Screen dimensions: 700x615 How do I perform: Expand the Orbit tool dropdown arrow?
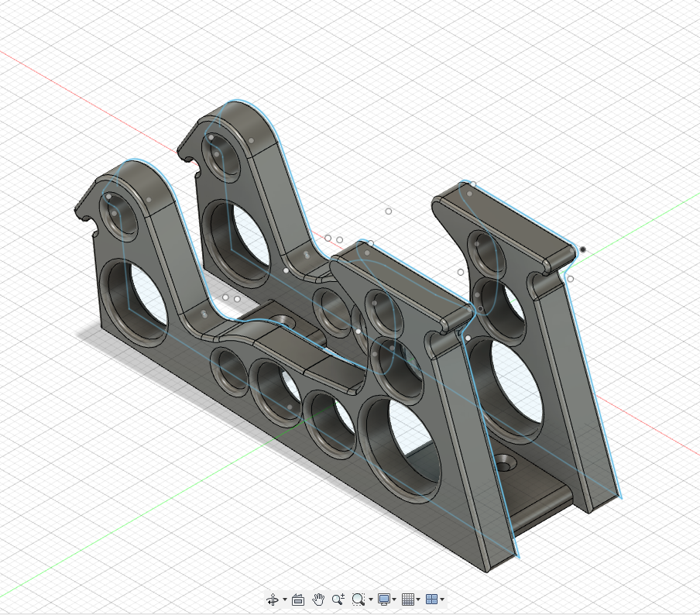point(284,600)
